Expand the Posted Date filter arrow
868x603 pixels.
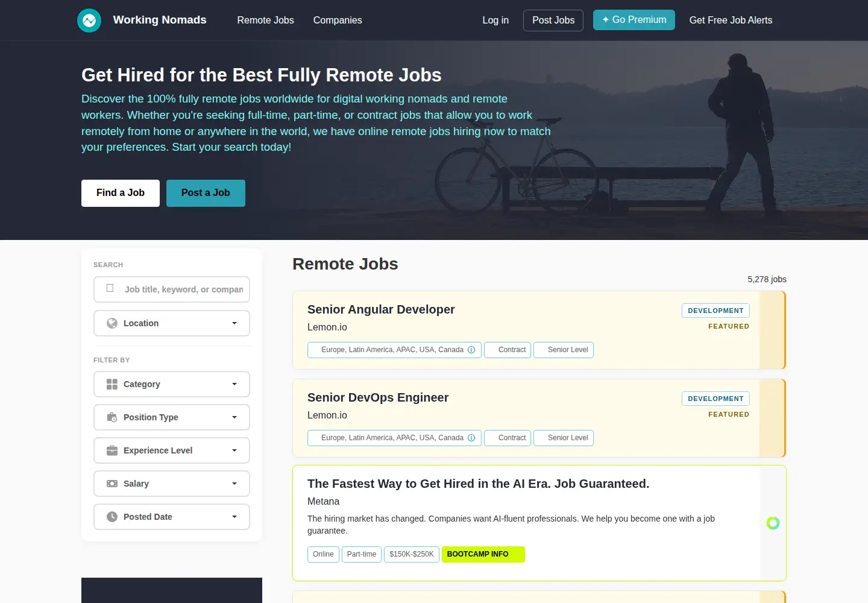tap(234, 517)
